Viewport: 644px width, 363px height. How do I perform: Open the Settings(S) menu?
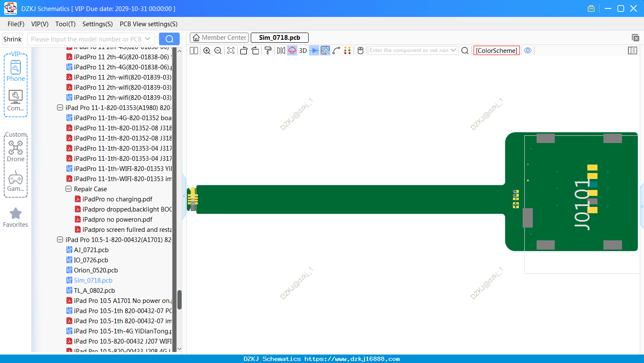pos(98,24)
